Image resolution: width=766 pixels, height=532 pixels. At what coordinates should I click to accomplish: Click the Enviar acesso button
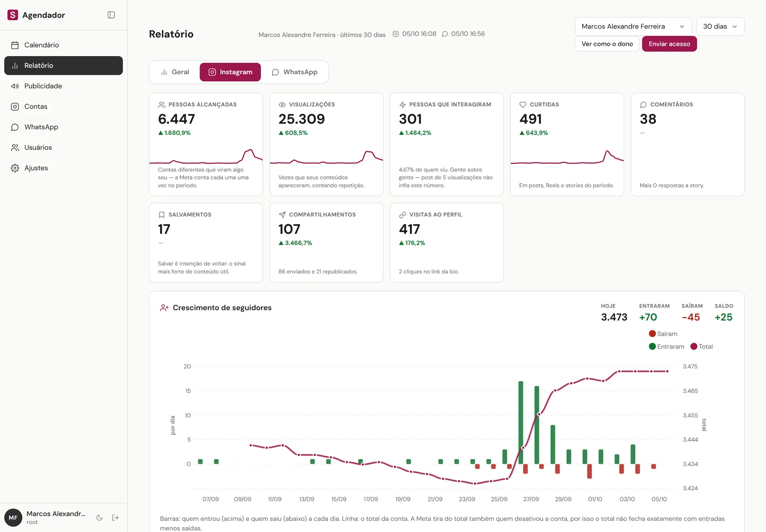(x=669, y=44)
